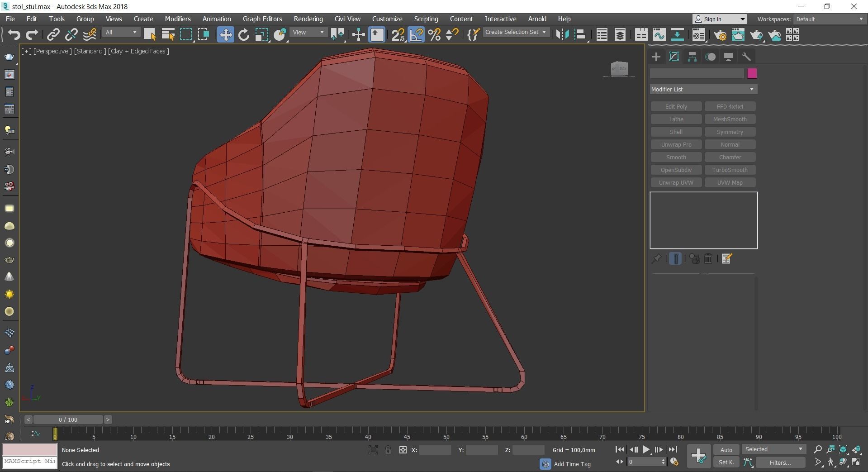Click Bind to Space Warp icon
Image resolution: width=868 pixels, height=472 pixels.
[x=90, y=34]
